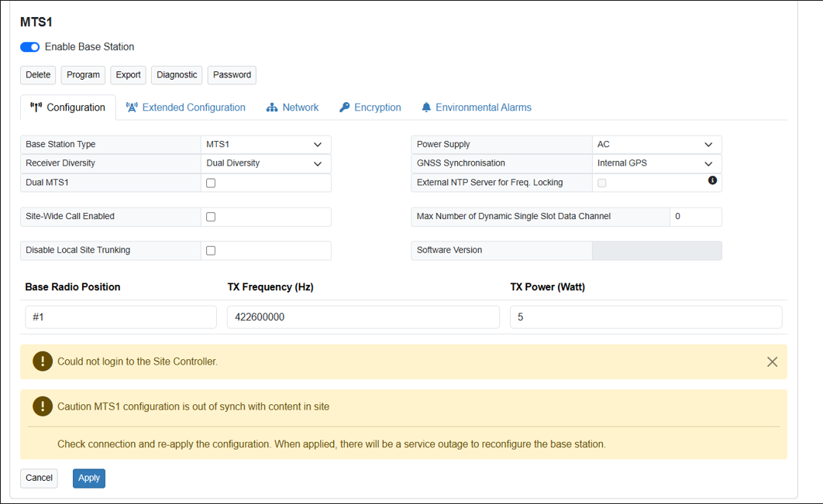Expand the GNSS Synchronisation dropdown
Screen dimensions: 823x504
click(x=656, y=163)
